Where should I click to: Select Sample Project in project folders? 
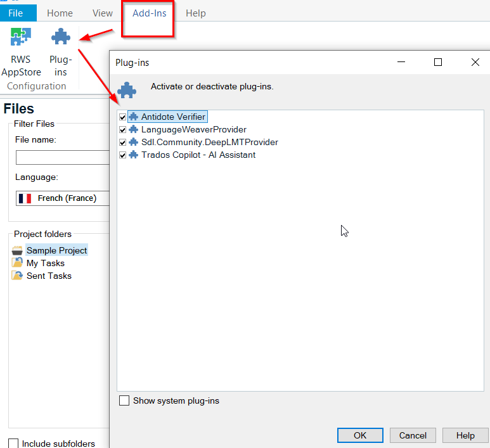pyautogui.click(x=56, y=250)
